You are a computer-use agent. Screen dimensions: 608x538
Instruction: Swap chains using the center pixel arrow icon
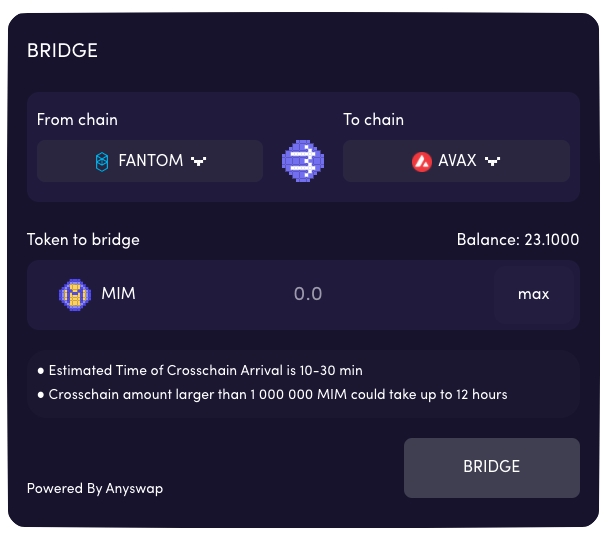pyautogui.click(x=303, y=160)
